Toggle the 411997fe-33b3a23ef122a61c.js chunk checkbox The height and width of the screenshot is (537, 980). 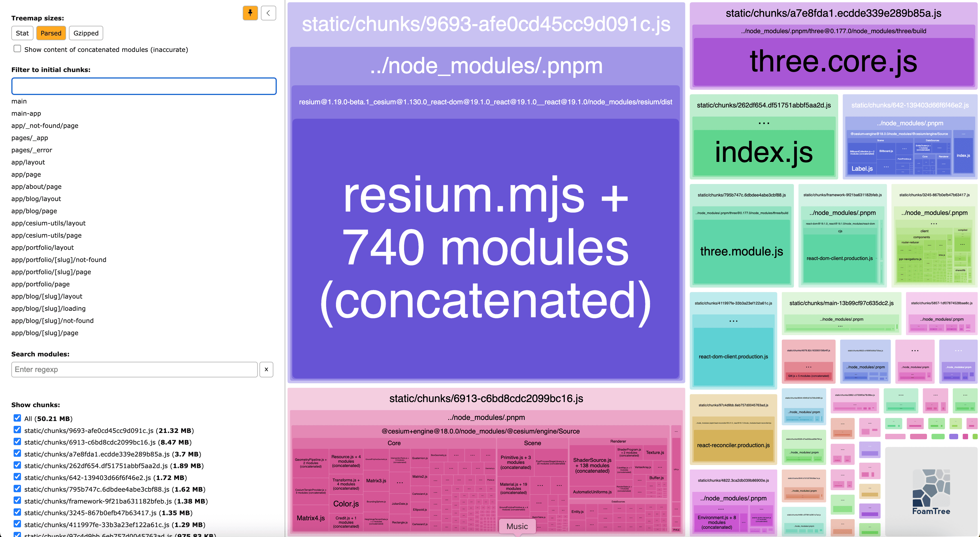point(17,524)
